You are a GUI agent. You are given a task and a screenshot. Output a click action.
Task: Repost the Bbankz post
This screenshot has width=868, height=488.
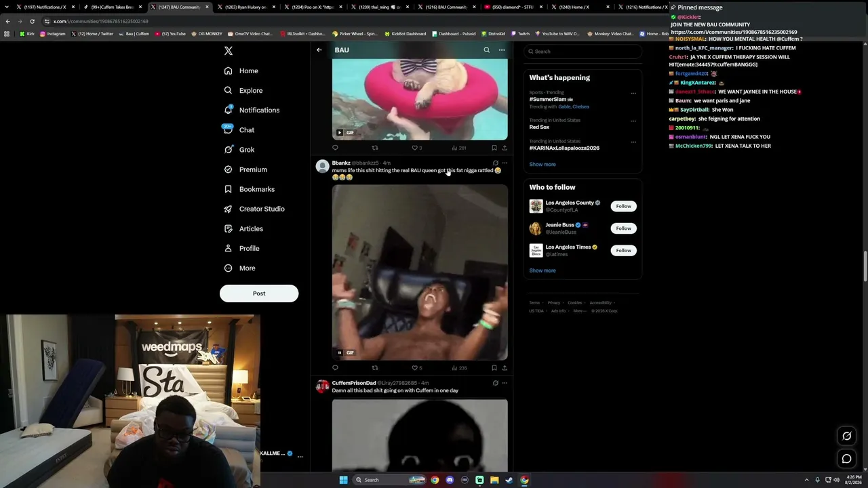point(374,368)
